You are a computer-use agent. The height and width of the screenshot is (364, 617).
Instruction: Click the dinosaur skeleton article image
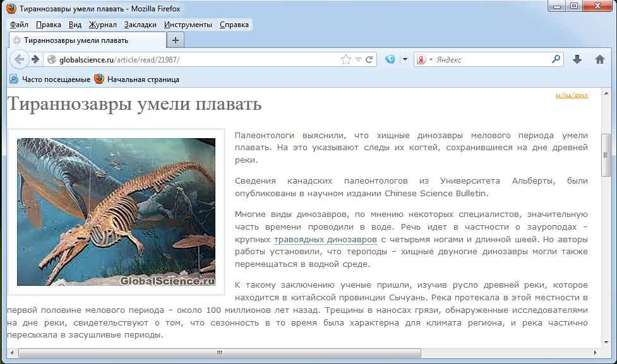[116, 212]
